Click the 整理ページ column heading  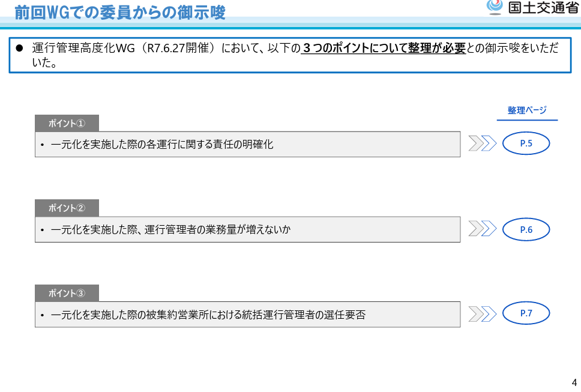527,110
